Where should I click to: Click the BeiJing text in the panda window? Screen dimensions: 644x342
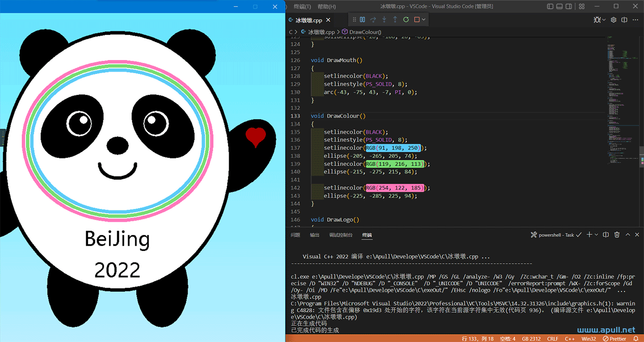[x=117, y=240]
